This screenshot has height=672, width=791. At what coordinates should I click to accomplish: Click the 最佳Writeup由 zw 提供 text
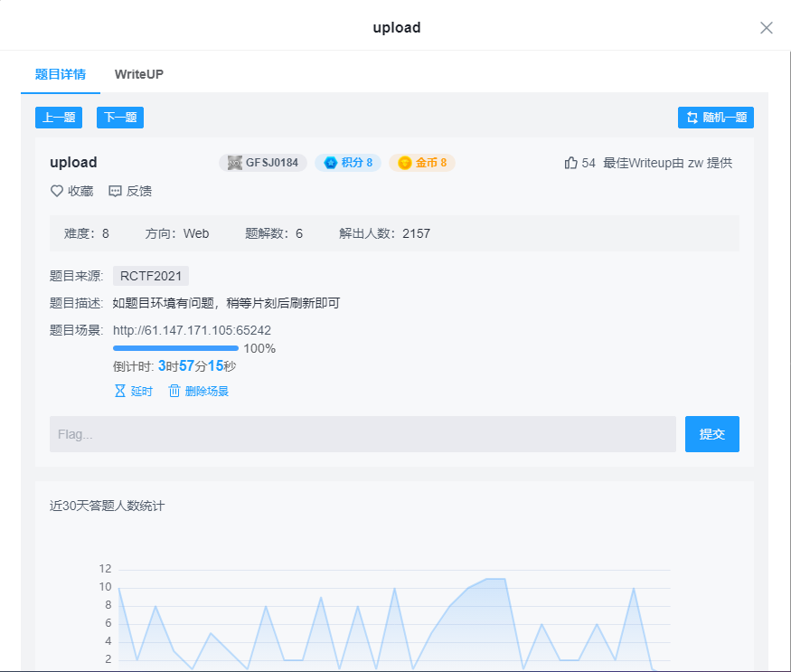pos(667,163)
